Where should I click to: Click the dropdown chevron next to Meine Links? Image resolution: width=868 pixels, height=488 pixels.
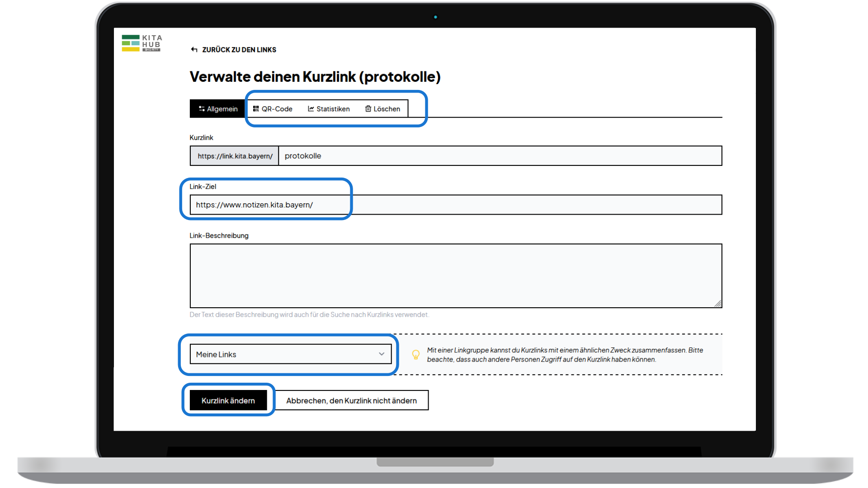point(381,354)
